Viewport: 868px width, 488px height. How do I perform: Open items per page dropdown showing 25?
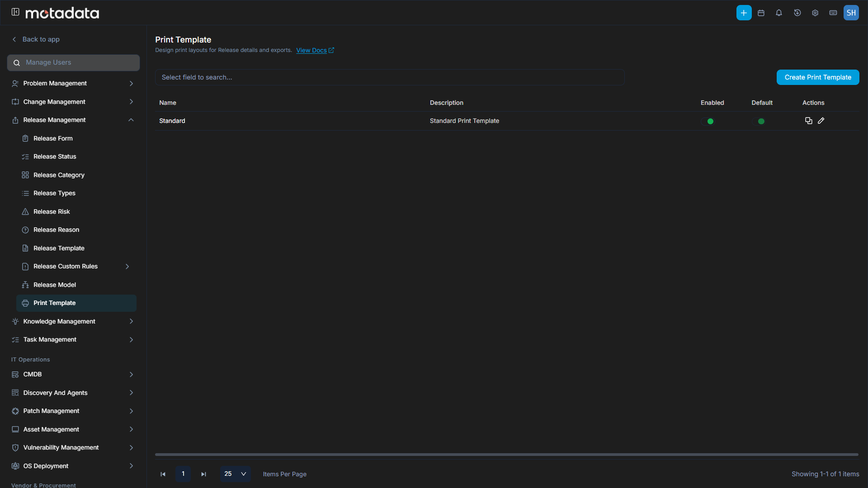point(235,474)
